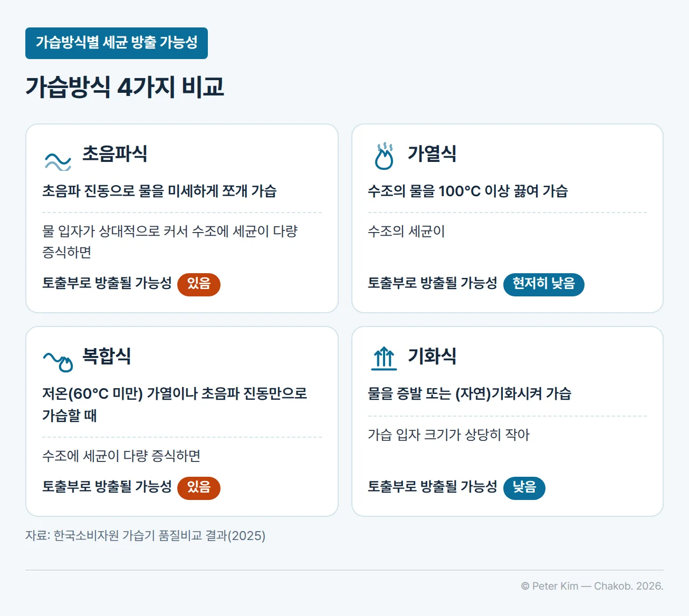Click the text 초음파 진동으로 물을 미세하게 쪼개 가습
This screenshot has width=689, height=616.
click(159, 191)
